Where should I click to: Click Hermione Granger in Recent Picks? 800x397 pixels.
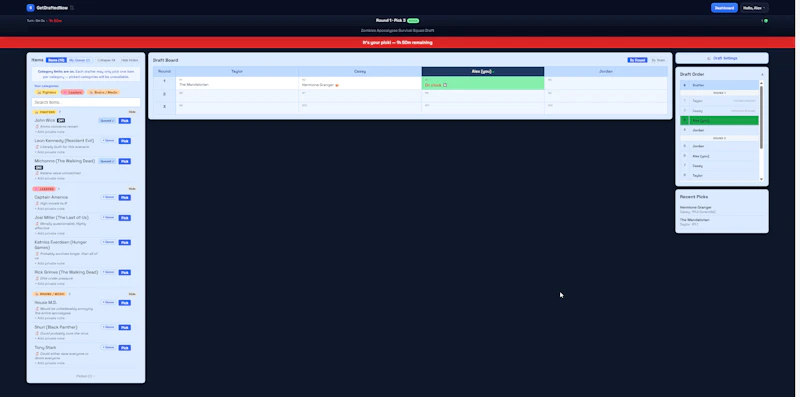pos(695,208)
